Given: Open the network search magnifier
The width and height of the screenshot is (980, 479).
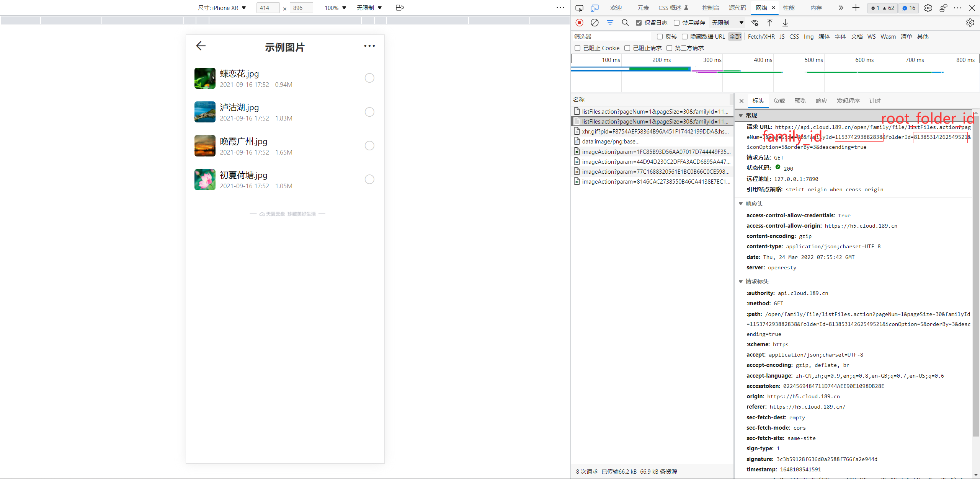Looking at the screenshot, I should [625, 23].
